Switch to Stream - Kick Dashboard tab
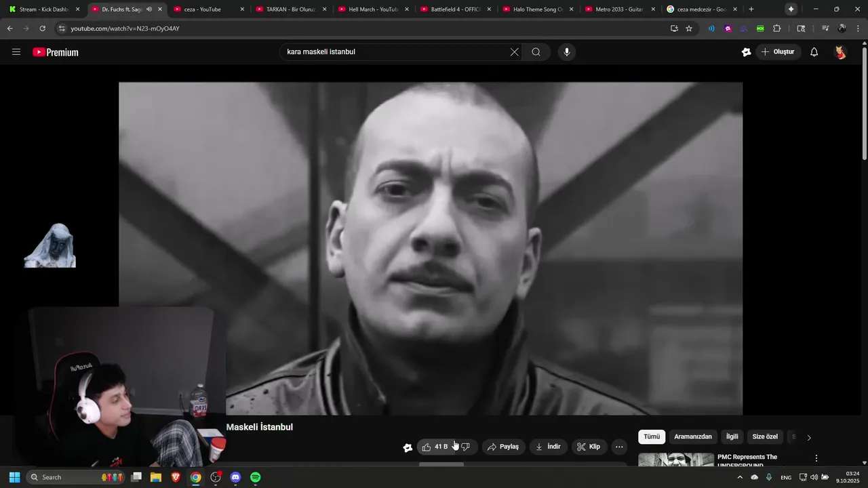868x488 pixels. pos(44,9)
